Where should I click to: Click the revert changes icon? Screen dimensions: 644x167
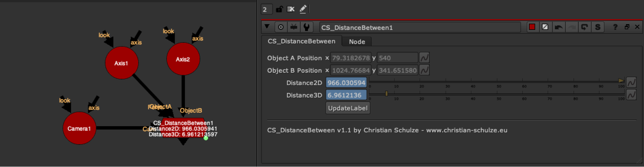(x=584, y=27)
